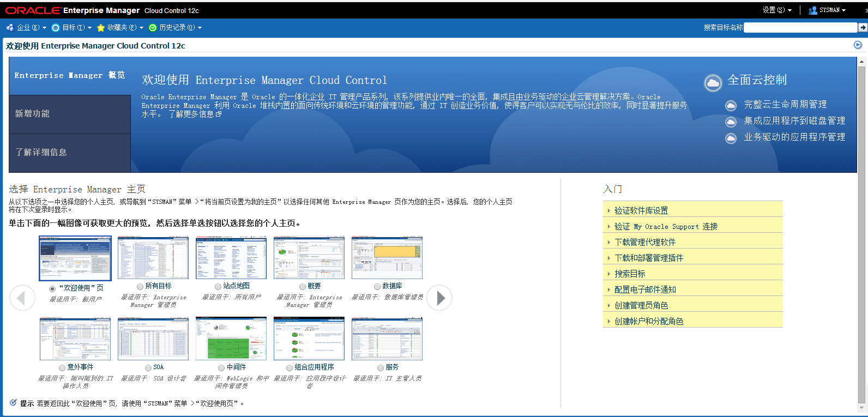The height and width of the screenshot is (417, 868).
Task: Preview the 意外事件 thumbnail image
Action: (75, 339)
